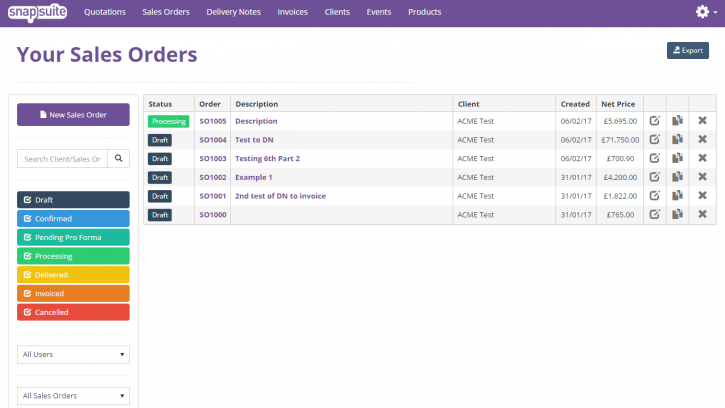Screen dimensions: 725x408
Task: Open the Products menu
Action: tap(424, 12)
